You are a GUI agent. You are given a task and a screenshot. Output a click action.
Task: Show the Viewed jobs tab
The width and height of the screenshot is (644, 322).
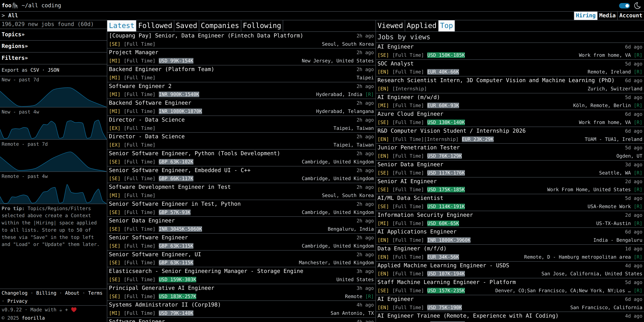pyautogui.click(x=390, y=26)
